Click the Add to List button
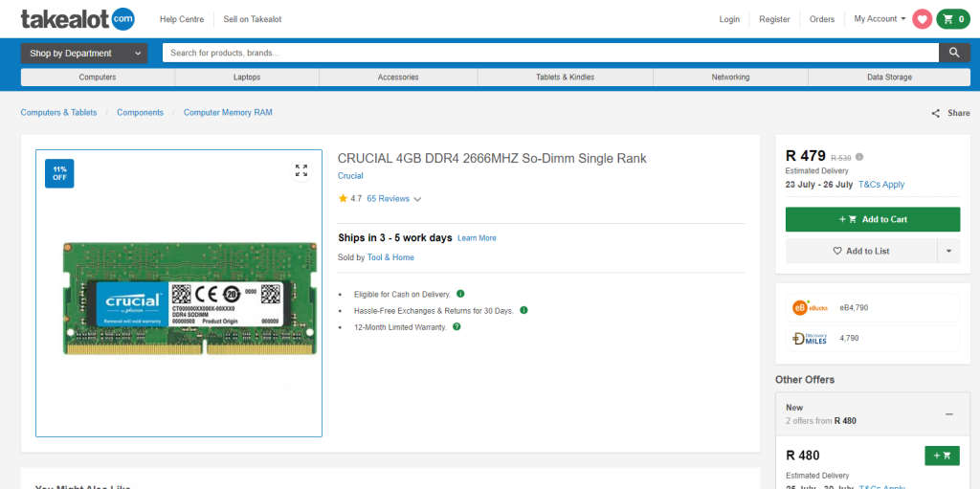Viewport: 980px width, 489px height. pyautogui.click(x=861, y=251)
